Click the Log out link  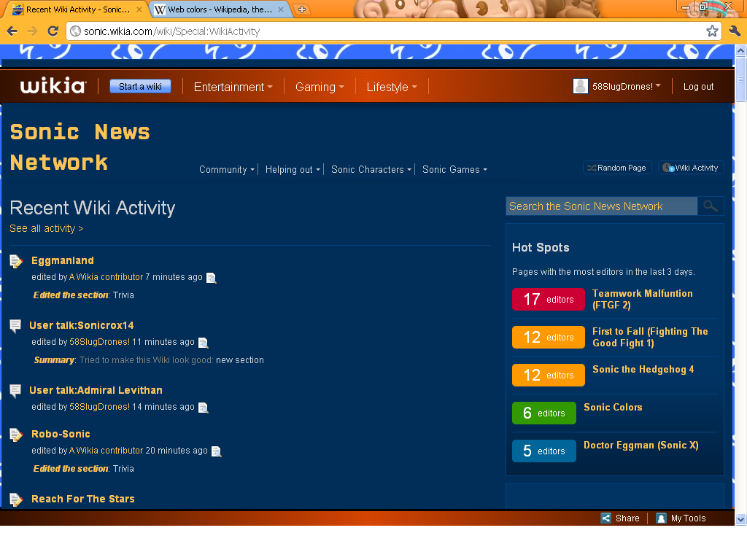(698, 86)
